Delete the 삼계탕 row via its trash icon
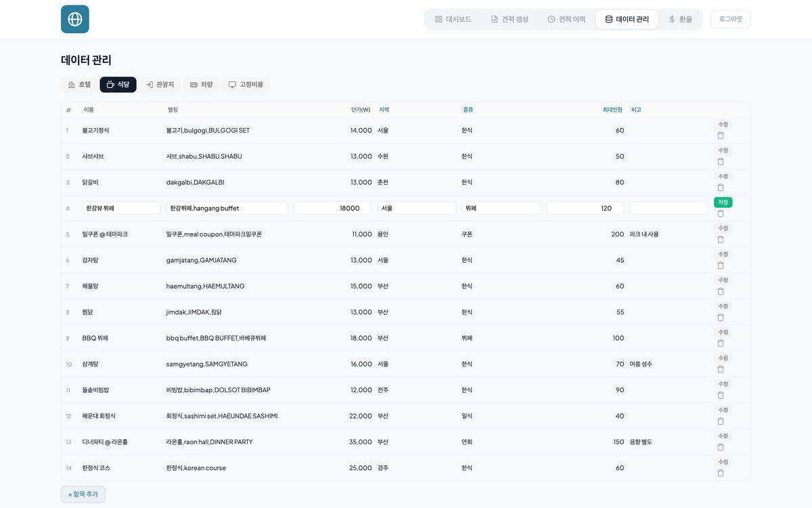Image resolution: width=812 pixels, height=508 pixels. (x=721, y=369)
